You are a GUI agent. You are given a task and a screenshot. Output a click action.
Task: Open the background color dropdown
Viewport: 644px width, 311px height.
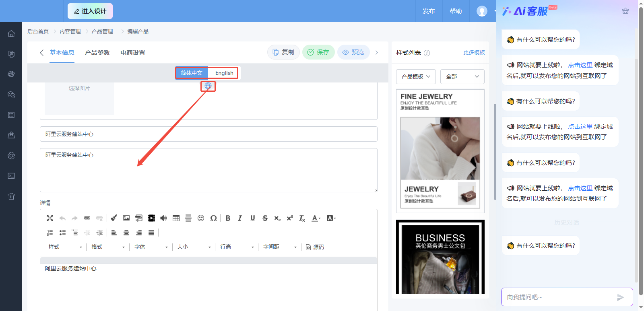click(331, 218)
